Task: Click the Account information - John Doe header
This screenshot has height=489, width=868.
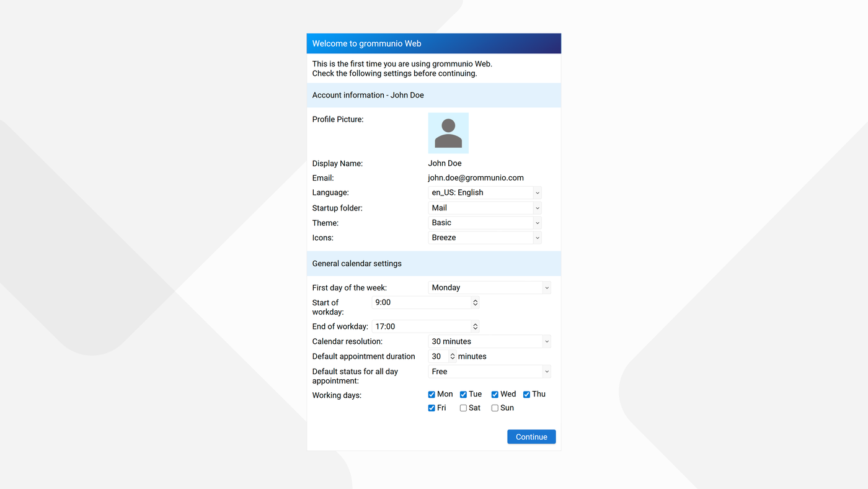Action: pos(434,95)
